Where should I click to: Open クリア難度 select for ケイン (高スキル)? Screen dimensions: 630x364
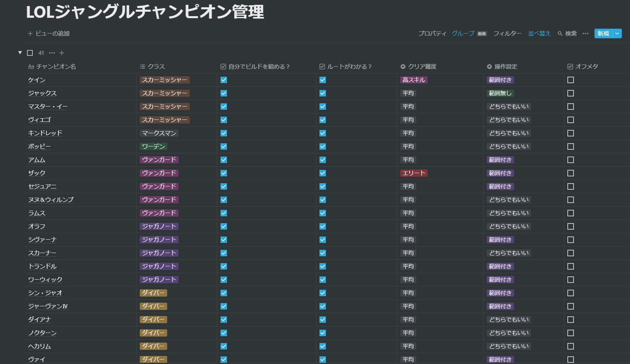(x=414, y=80)
